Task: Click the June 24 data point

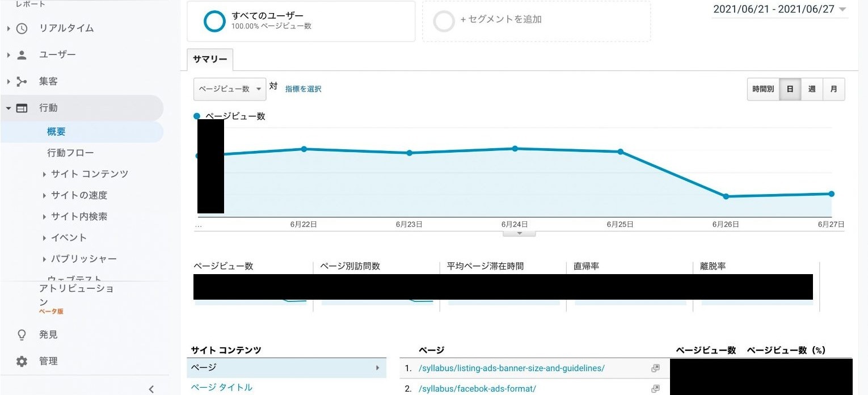Action: [x=515, y=149]
